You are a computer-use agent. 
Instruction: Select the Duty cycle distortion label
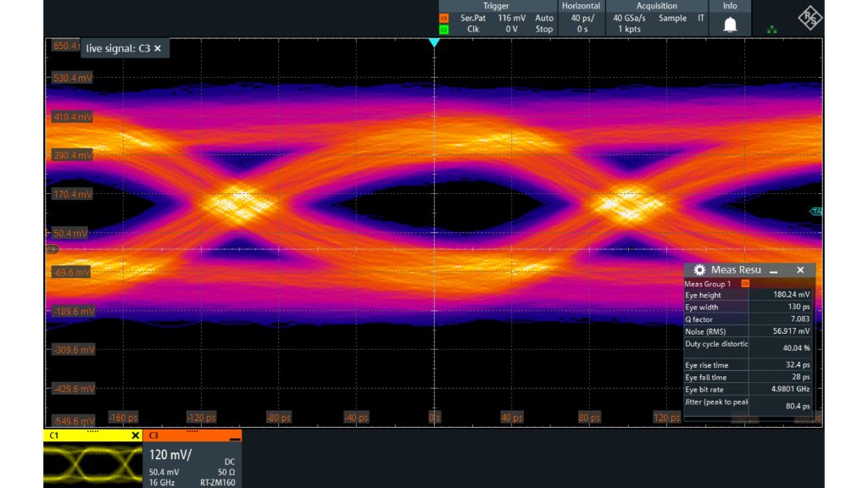[716, 344]
